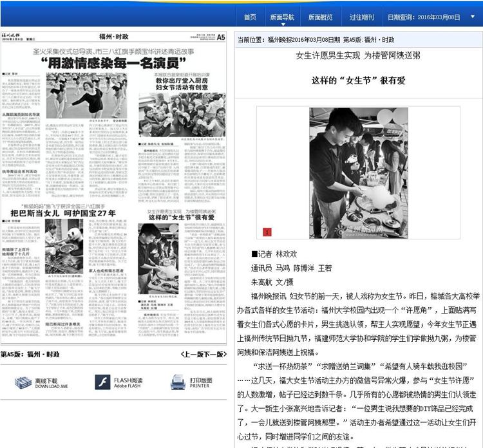Click the 第A5版：福州·时政 page label
483x448 pixels.
pos(30,355)
